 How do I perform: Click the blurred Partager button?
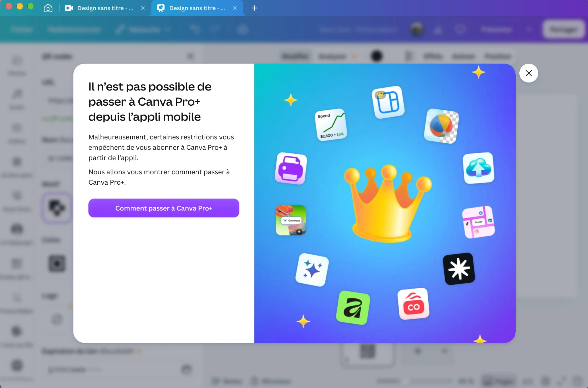[x=563, y=29]
